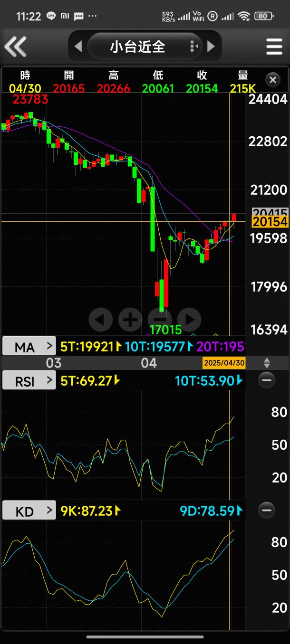290x644 pixels.
Task: Open the KD indicator selector
Action: pyautogui.click(x=29, y=511)
